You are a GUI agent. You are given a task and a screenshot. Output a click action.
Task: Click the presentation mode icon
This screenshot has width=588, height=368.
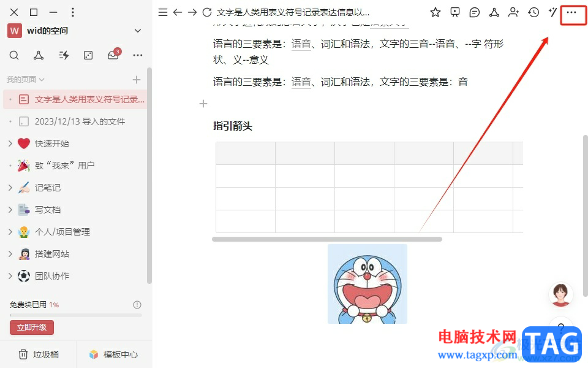455,12
